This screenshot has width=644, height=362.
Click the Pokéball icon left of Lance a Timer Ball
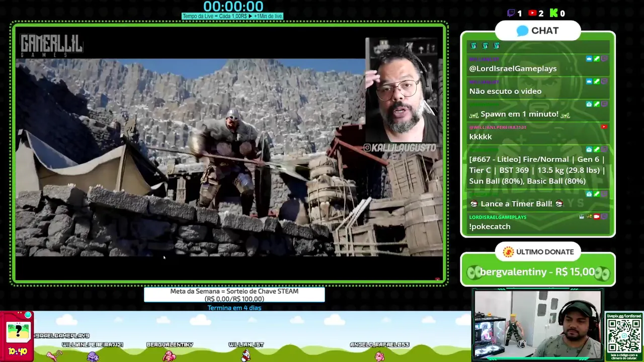[473, 204]
